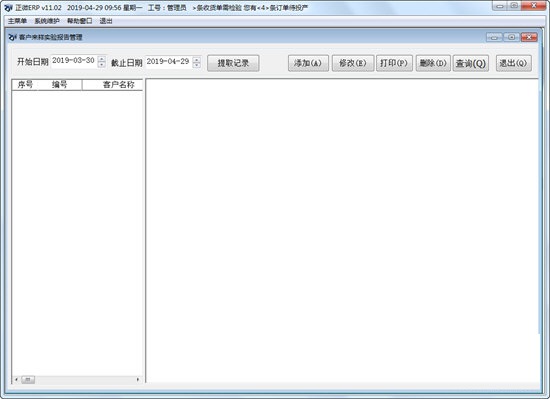Decrease the 开始日期 with down spinner
The image size is (550, 399).
point(102,65)
